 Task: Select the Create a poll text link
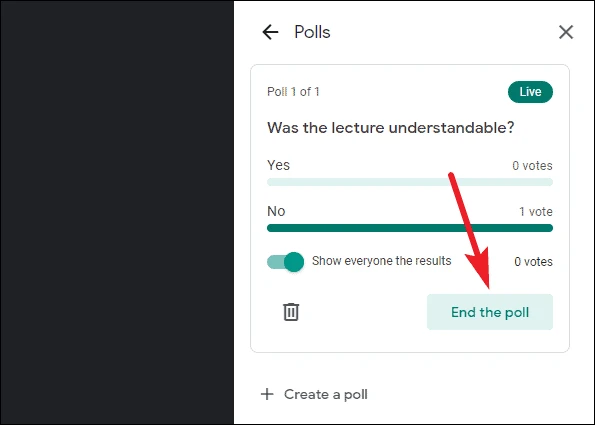pos(326,394)
